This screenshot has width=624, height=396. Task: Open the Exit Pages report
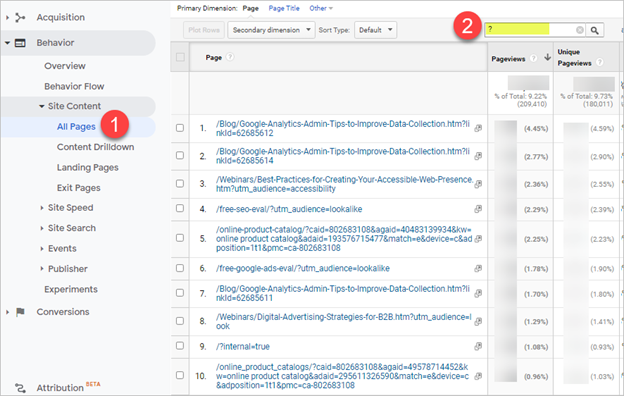coord(78,188)
